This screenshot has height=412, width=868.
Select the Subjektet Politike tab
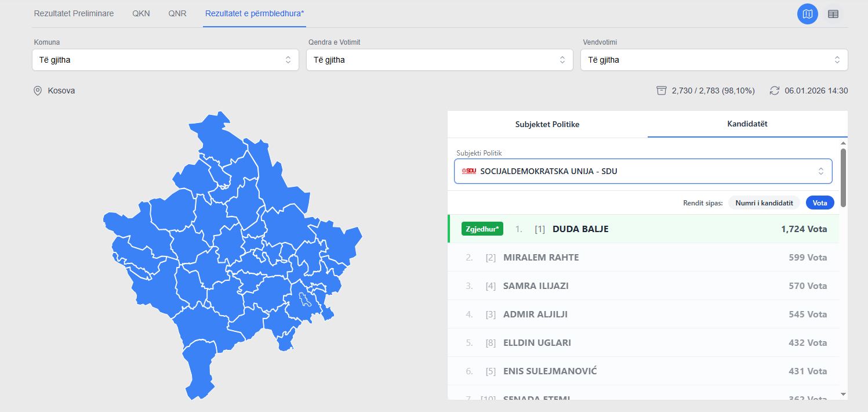pos(547,124)
